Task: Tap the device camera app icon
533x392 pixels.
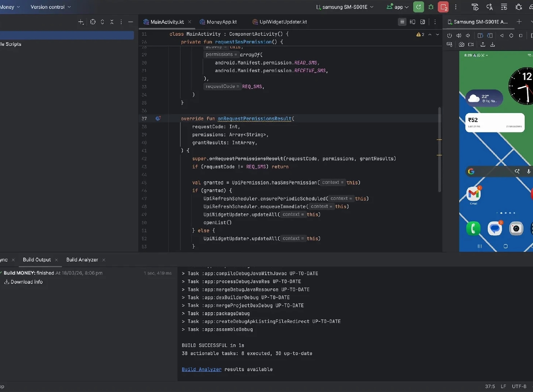Action: [516, 228]
